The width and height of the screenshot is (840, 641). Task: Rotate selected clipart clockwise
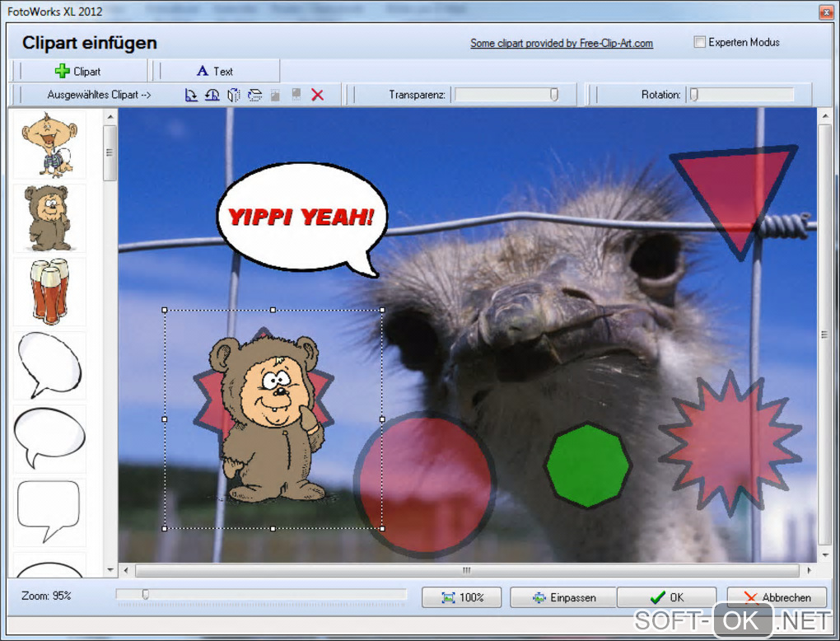coord(191,95)
